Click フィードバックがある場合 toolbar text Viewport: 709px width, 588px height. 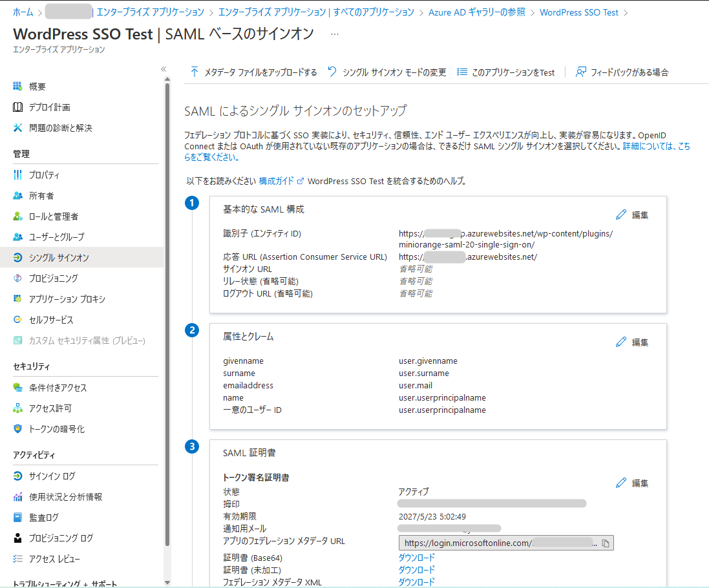[x=630, y=72]
